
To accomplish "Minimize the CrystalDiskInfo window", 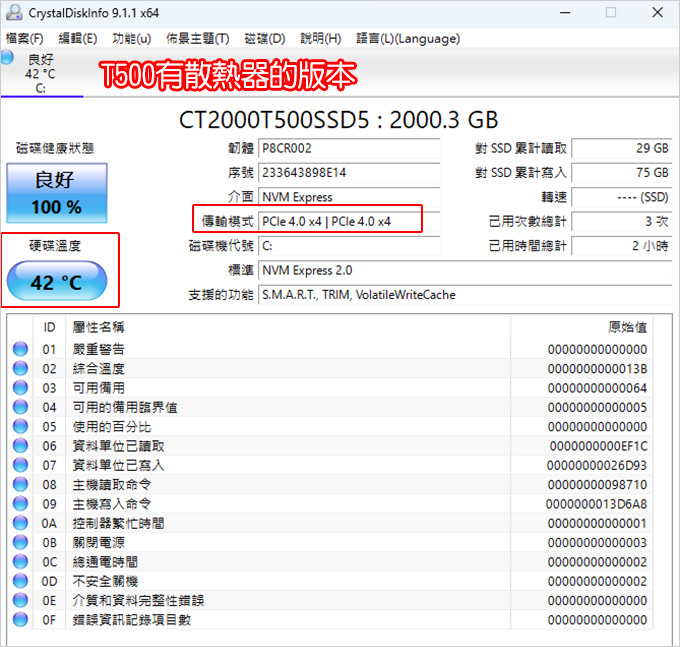I will pyautogui.click(x=565, y=13).
